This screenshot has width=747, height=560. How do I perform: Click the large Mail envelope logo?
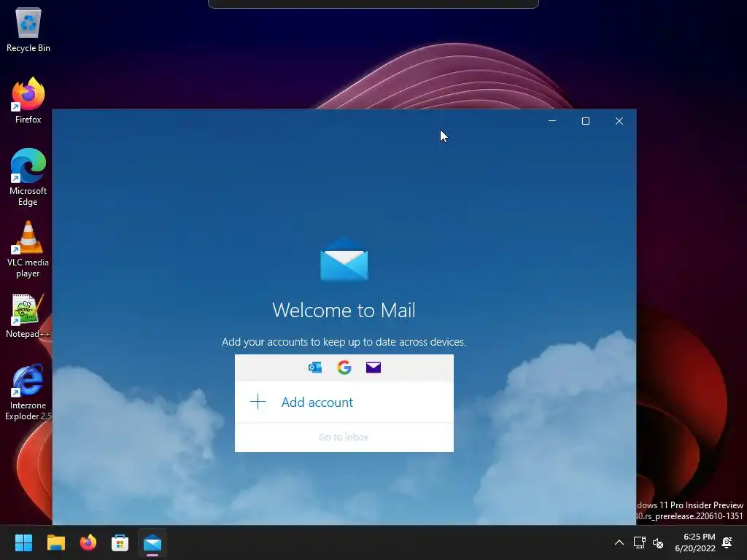344,260
